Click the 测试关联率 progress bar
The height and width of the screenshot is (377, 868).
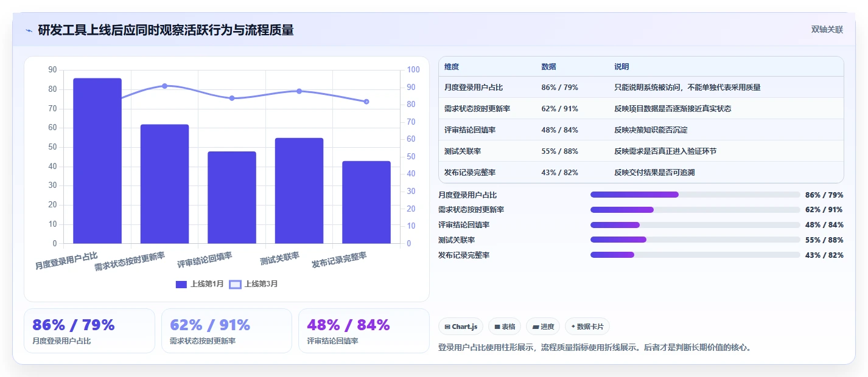coord(695,240)
